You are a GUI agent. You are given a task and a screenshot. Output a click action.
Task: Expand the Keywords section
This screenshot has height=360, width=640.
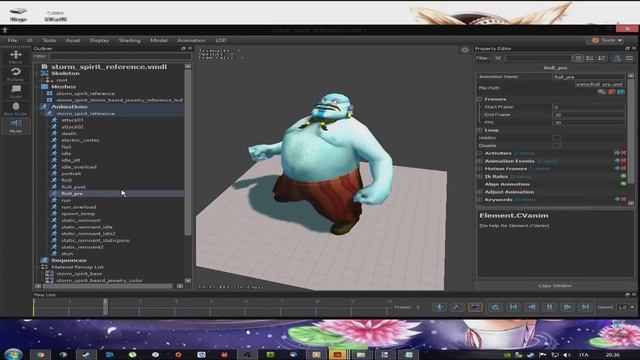[x=479, y=200]
